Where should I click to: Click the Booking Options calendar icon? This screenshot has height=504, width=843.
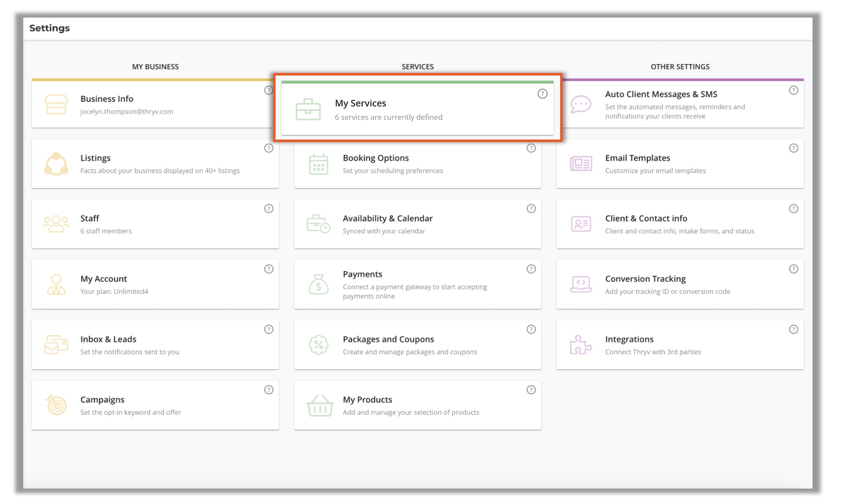318,164
